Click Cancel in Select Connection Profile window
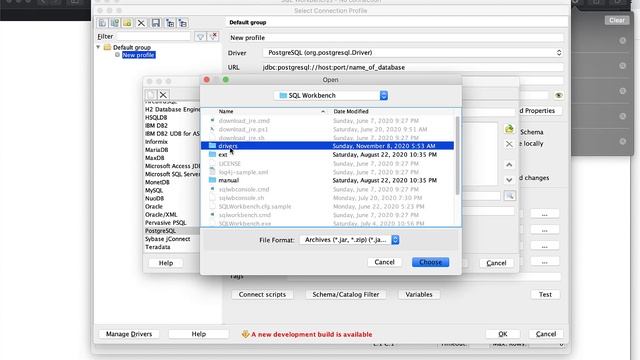Image resolution: width=640 pixels, height=360 pixels. 546,334
